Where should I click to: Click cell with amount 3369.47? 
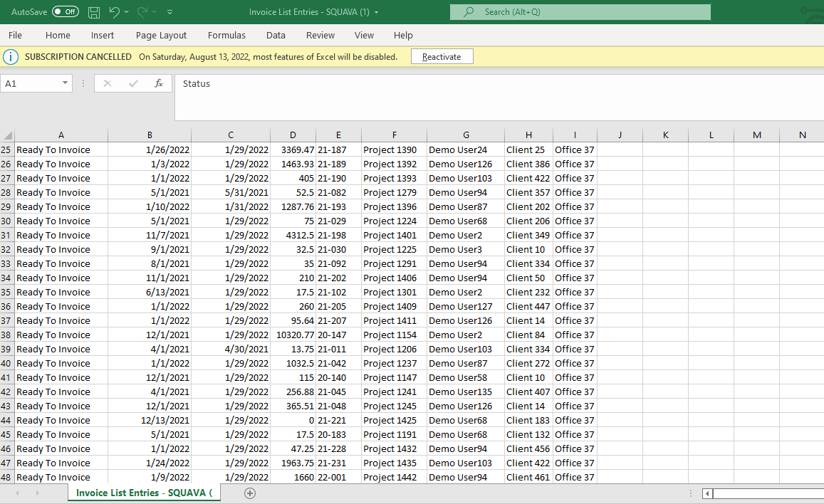click(x=293, y=149)
